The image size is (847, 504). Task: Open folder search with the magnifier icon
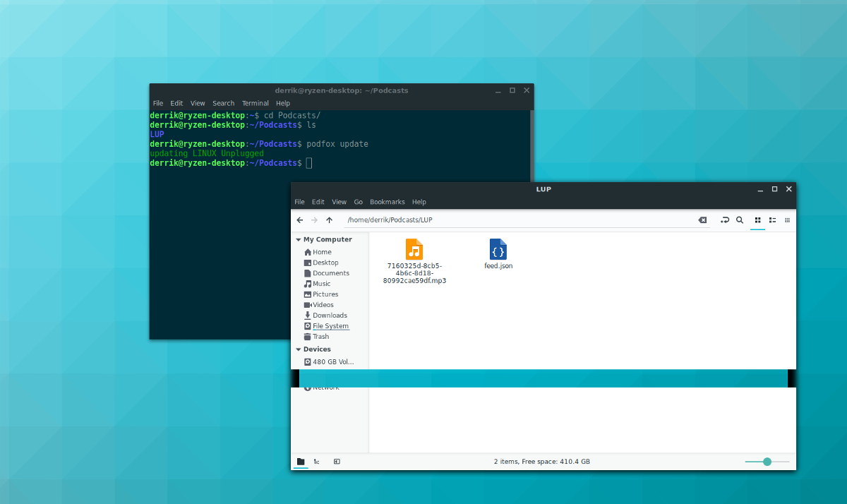740,220
